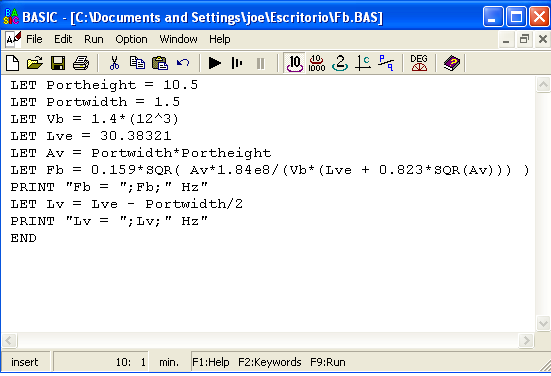
Task: Click the pause/break icon
Action: click(260, 64)
